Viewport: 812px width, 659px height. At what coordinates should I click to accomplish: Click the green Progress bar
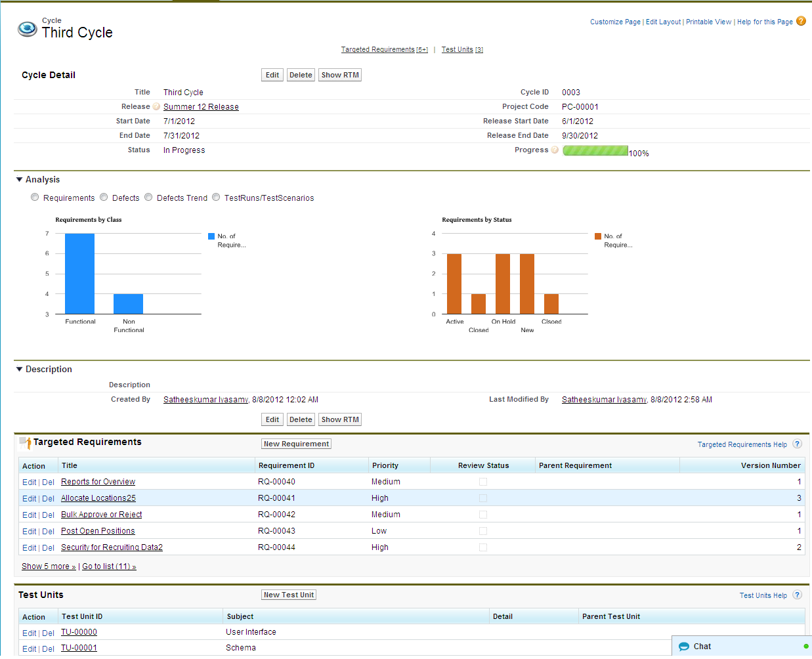(595, 150)
